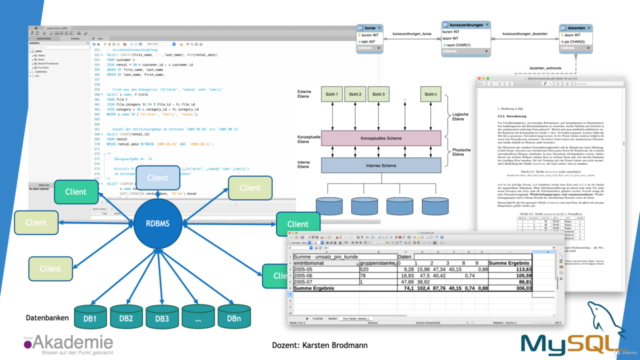Collapse the kurszuordnungen table via its header arrow
The width and height of the screenshot is (640, 360).
(x=487, y=25)
